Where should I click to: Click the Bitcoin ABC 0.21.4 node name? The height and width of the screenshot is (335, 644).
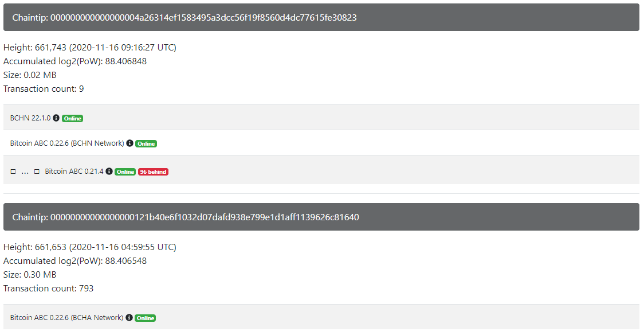click(74, 172)
